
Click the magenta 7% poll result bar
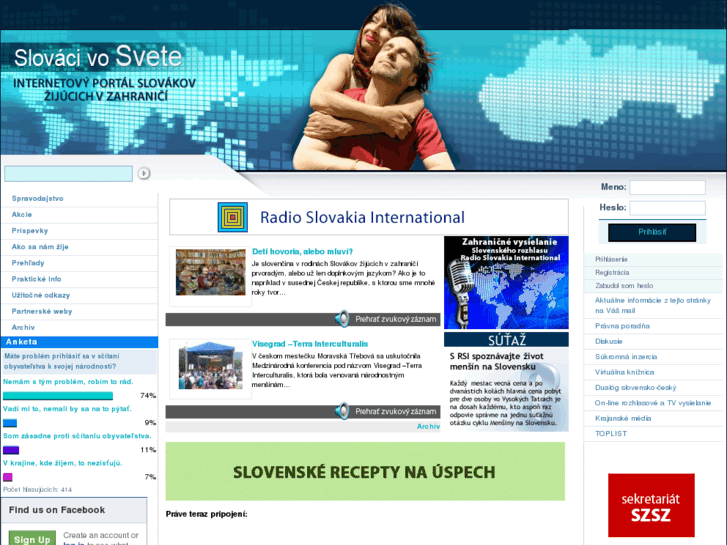coord(8,477)
